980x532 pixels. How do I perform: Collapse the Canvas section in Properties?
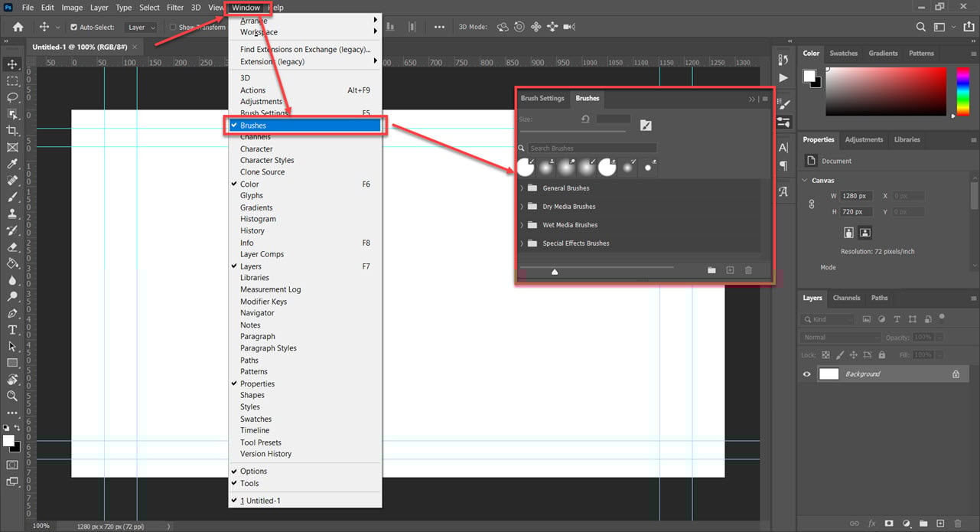[805, 181]
